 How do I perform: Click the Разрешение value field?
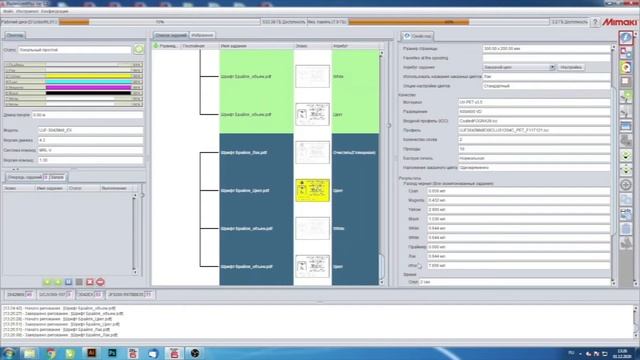click(x=534, y=111)
